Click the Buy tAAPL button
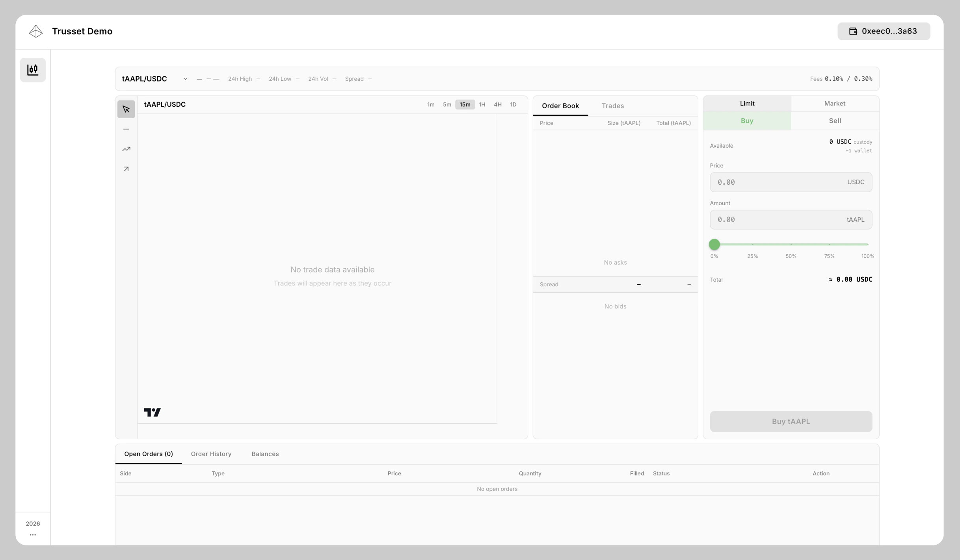The image size is (960, 560). [x=791, y=421]
